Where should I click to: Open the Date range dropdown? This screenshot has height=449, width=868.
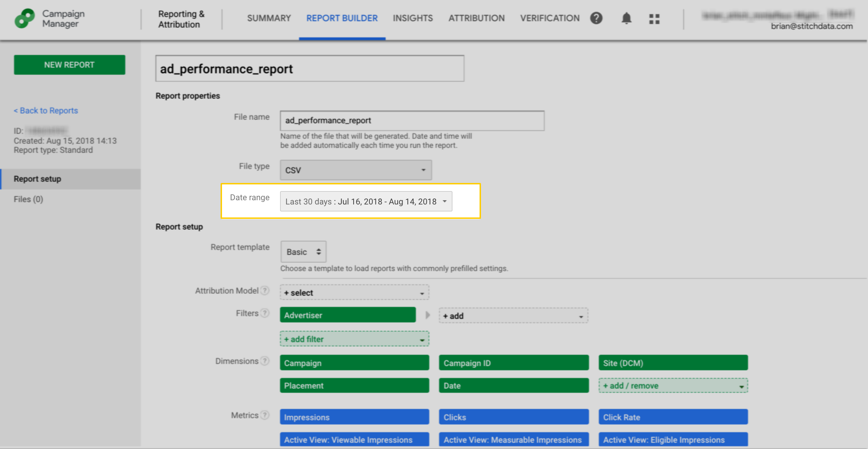click(366, 201)
